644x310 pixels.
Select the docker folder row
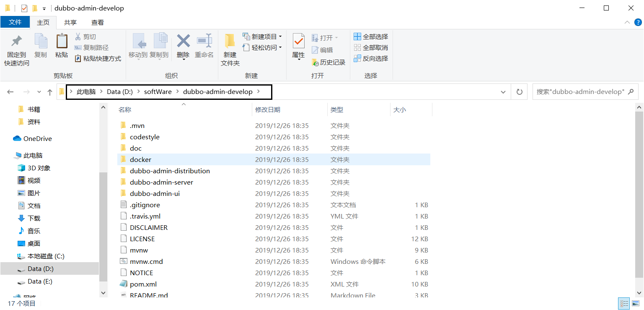[x=274, y=159]
